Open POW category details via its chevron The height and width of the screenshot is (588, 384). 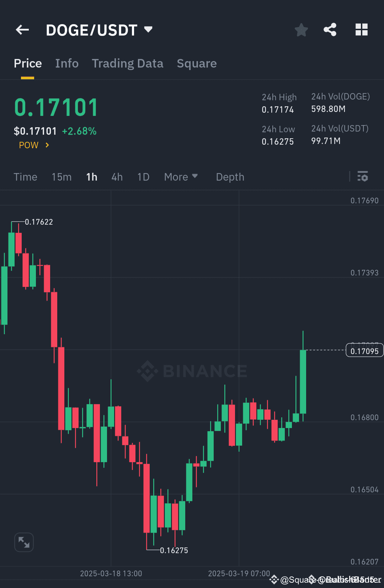(x=47, y=145)
